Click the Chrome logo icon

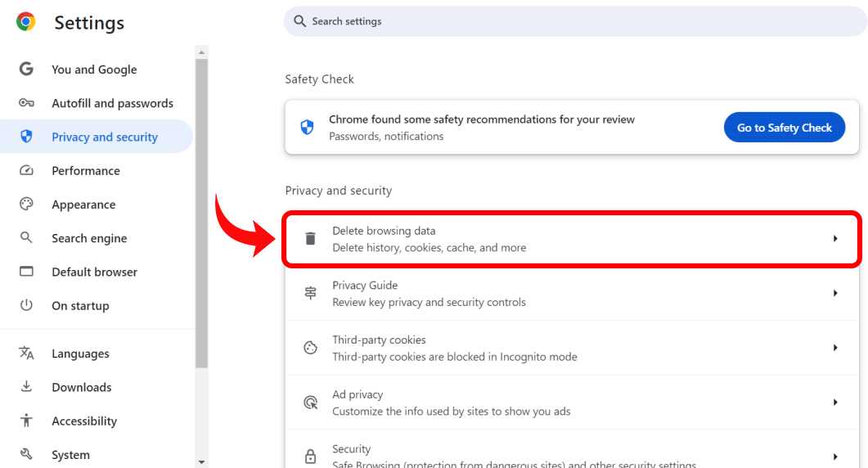(26, 21)
